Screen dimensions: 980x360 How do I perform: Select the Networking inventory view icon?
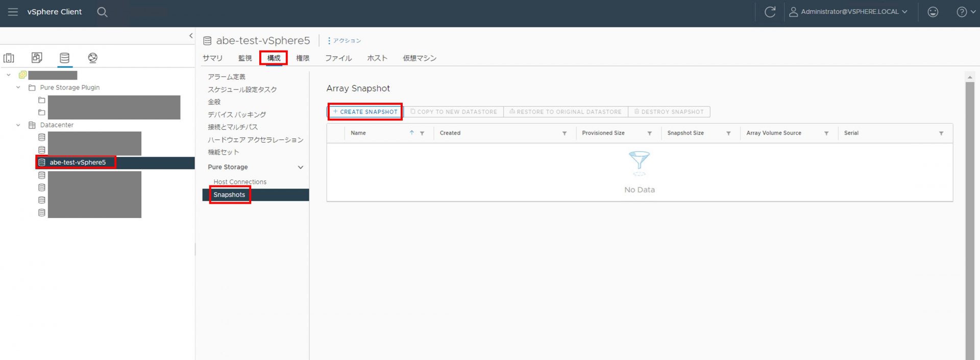(x=92, y=58)
